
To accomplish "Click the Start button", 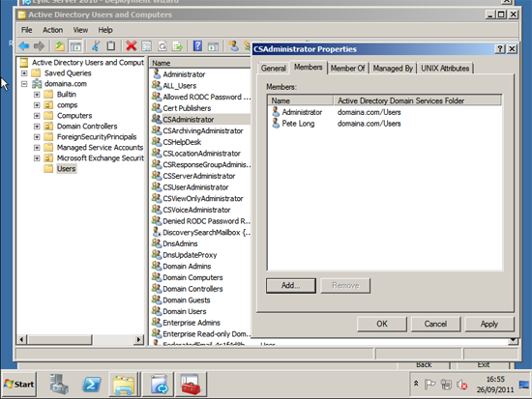I will 19,385.
